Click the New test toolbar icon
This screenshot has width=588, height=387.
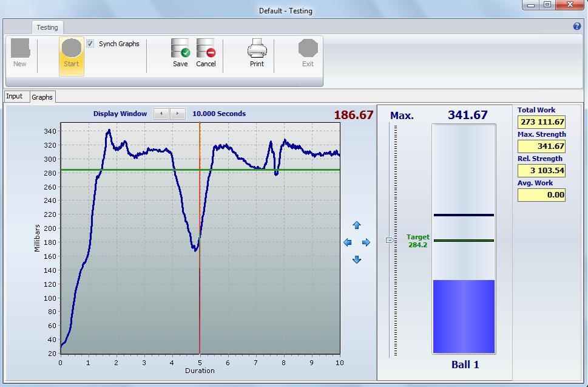pyautogui.click(x=20, y=49)
